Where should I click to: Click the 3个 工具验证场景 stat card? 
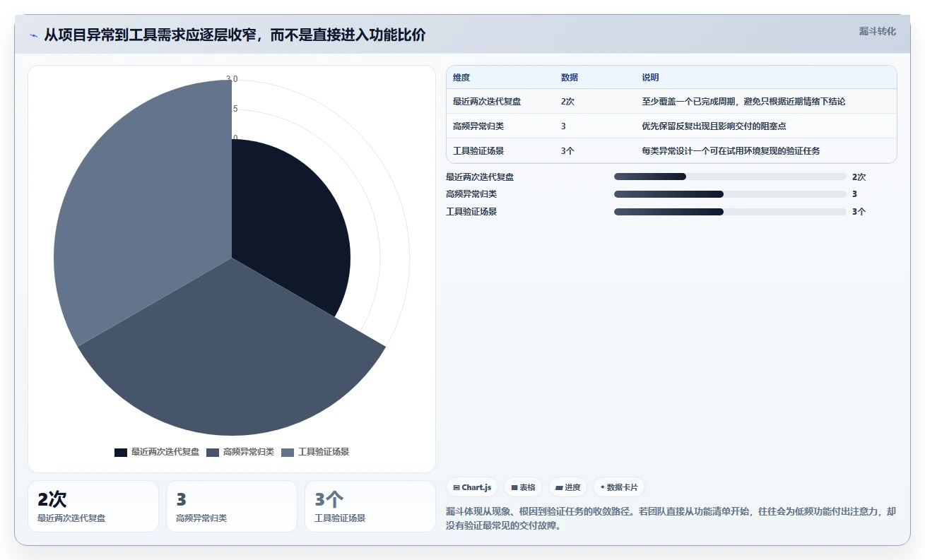click(x=370, y=506)
